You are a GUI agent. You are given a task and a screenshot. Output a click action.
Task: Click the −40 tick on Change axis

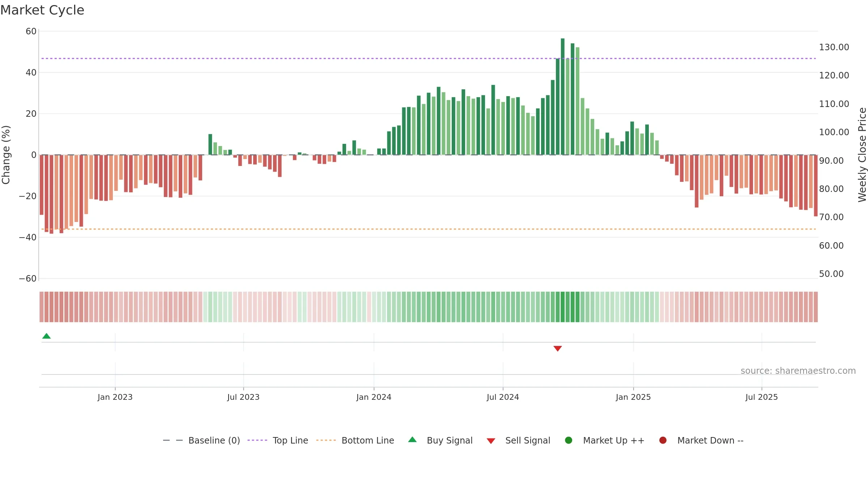click(28, 237)
